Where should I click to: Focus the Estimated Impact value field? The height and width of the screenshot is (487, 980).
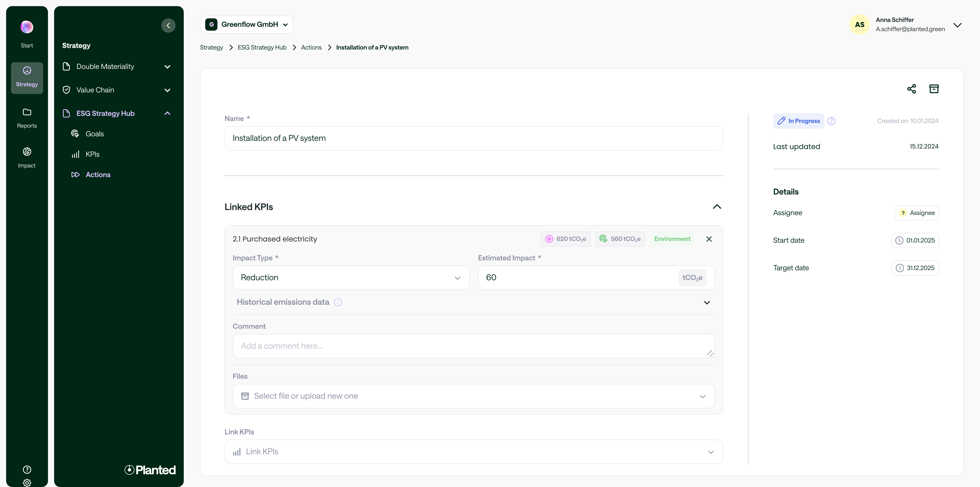[596, 278]
